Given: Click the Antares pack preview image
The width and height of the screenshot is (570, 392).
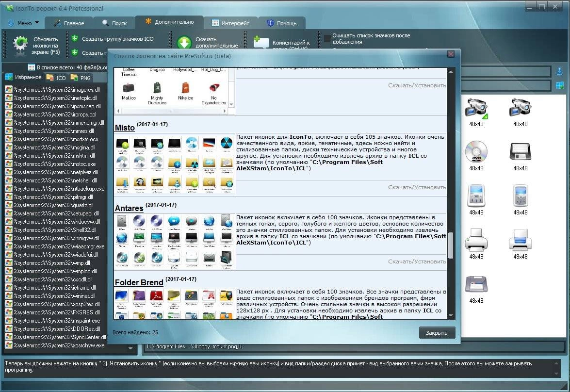Looking at the screenshot, I should click(x=175, y=242).
